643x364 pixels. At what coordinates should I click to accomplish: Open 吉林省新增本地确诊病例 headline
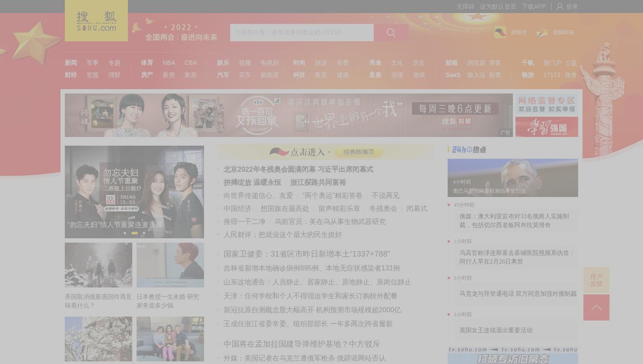pos(311,268)
